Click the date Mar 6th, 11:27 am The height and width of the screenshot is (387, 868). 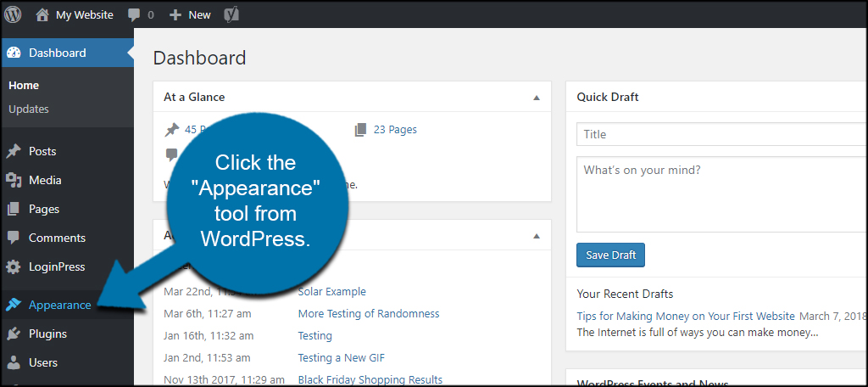208,314
